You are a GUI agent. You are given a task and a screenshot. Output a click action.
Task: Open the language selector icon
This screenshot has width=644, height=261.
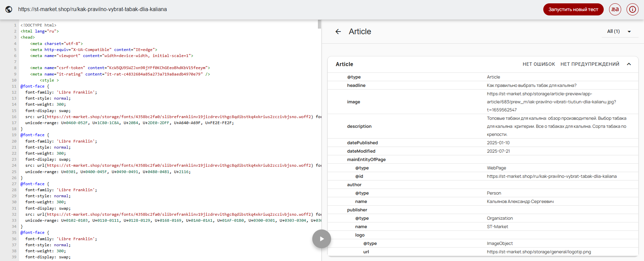[x=615, y=9]
